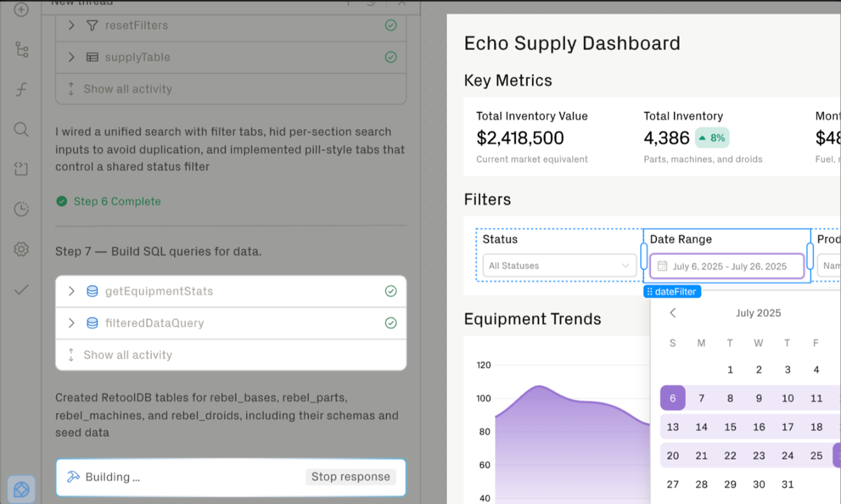Viewport: 841px width, 504px height.
Task: Click Stop response button
Action: (350, 476)
